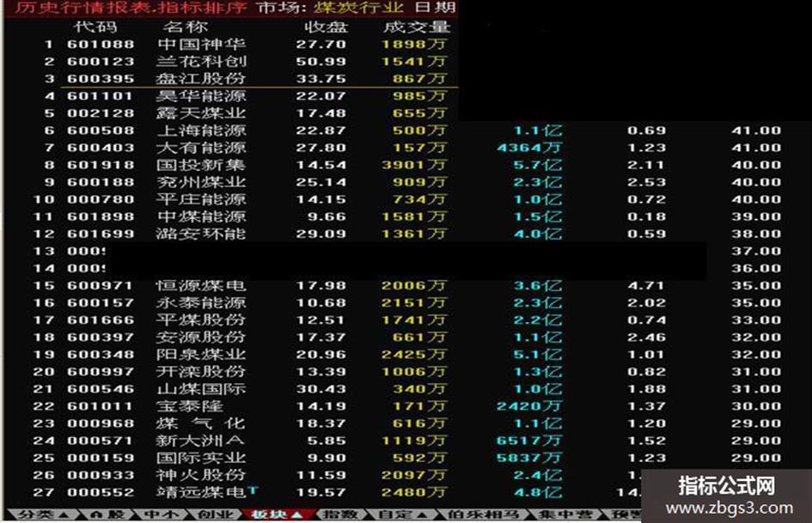The image size is (812, 523).
Task: Sort by the 名称 column header
Action: coord(186,27)
